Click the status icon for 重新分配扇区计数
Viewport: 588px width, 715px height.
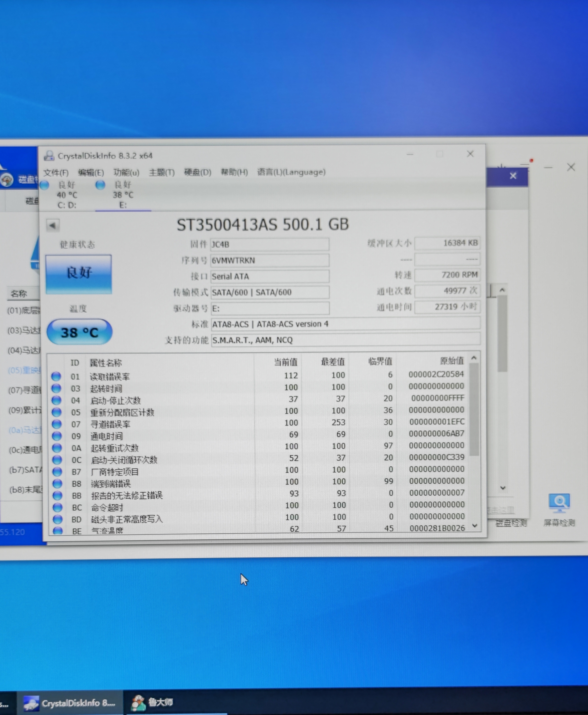pos(56,412)
